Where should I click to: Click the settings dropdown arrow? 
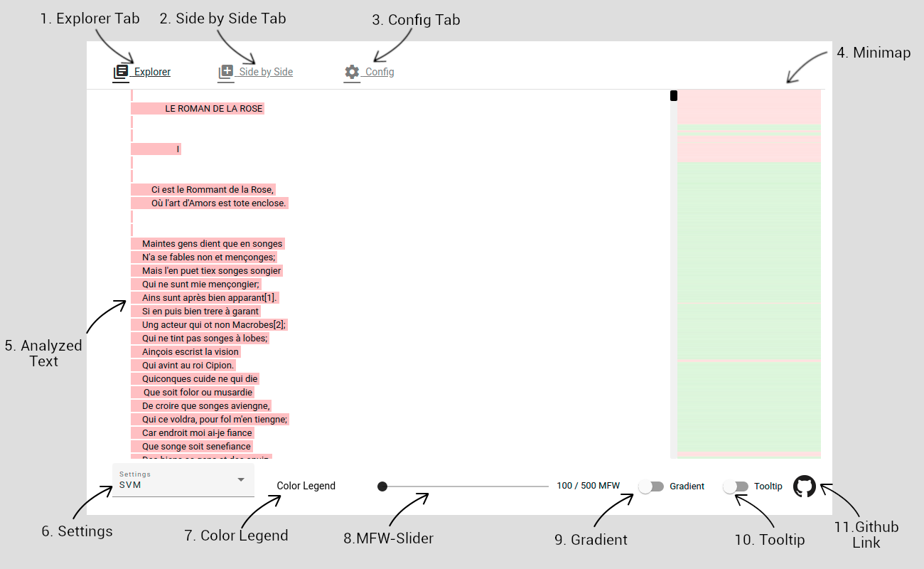point(240,480)
